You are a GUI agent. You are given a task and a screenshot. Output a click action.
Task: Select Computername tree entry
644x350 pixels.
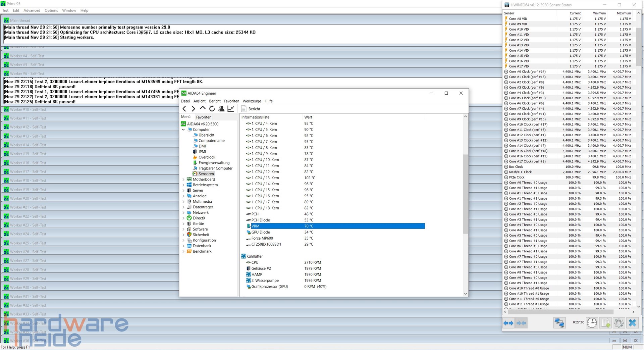[211, 141]
